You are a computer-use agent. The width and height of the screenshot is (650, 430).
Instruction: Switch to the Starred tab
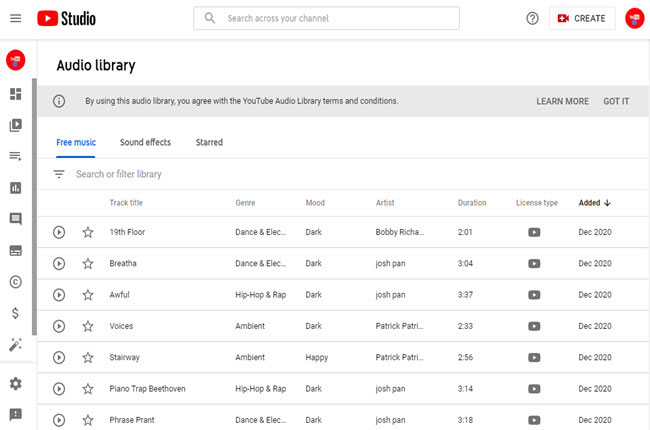click(209, 142)
